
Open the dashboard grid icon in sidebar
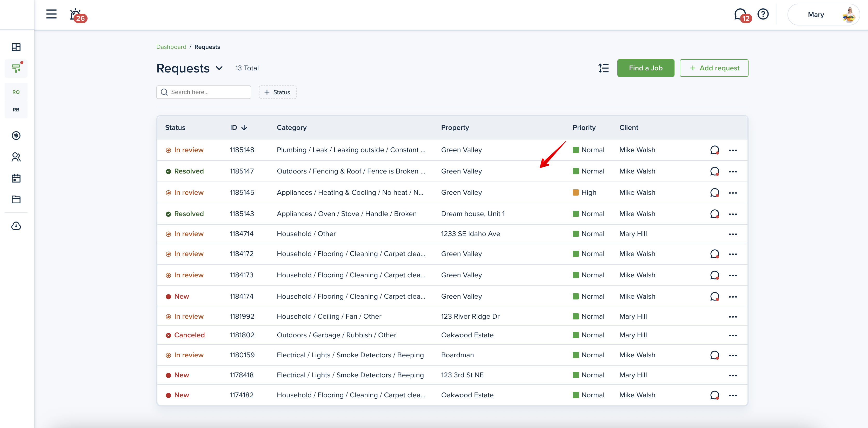(16, 47)
